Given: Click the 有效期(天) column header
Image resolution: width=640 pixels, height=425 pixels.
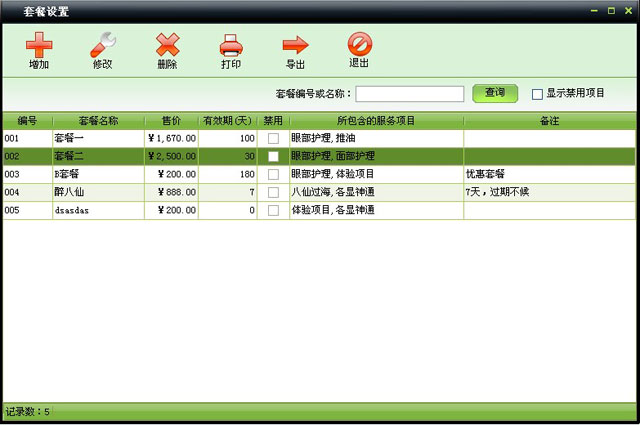Looking at the screenshot, I should [228, 120].
